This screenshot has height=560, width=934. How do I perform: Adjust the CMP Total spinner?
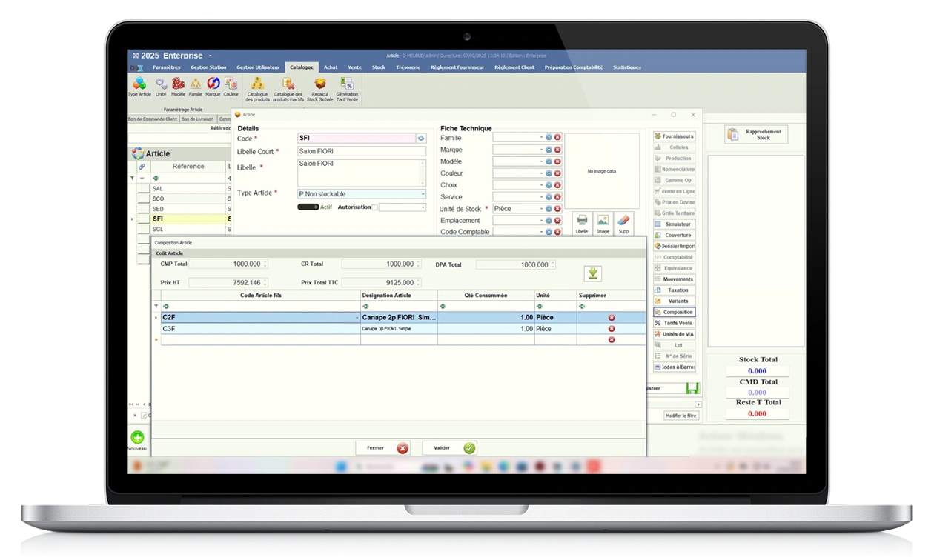[265, 264]
